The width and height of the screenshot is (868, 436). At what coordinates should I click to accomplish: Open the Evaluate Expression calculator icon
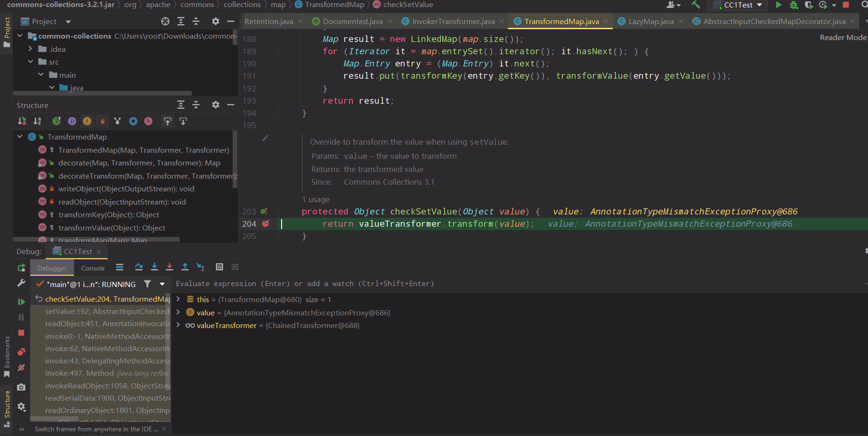[219, 267]
